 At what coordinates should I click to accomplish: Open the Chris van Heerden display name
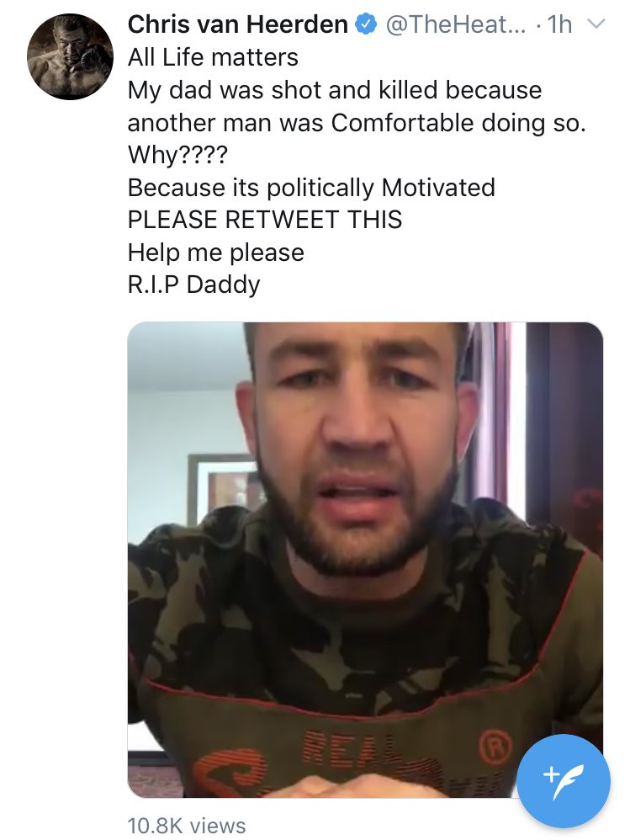pos(238,24)
